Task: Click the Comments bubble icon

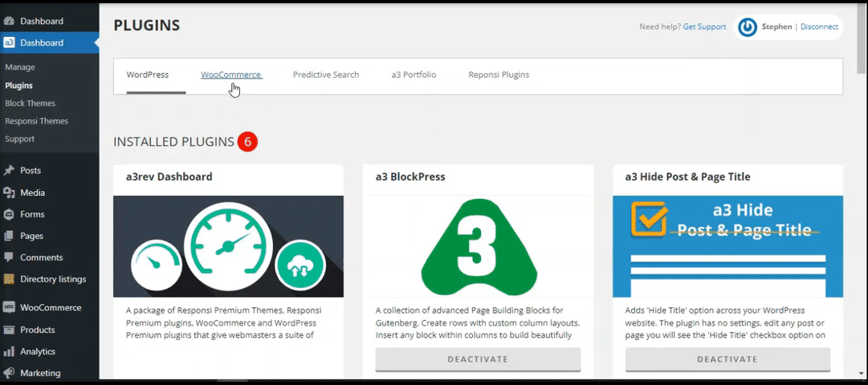Action: pyautogui.click(x=8, y=257)
